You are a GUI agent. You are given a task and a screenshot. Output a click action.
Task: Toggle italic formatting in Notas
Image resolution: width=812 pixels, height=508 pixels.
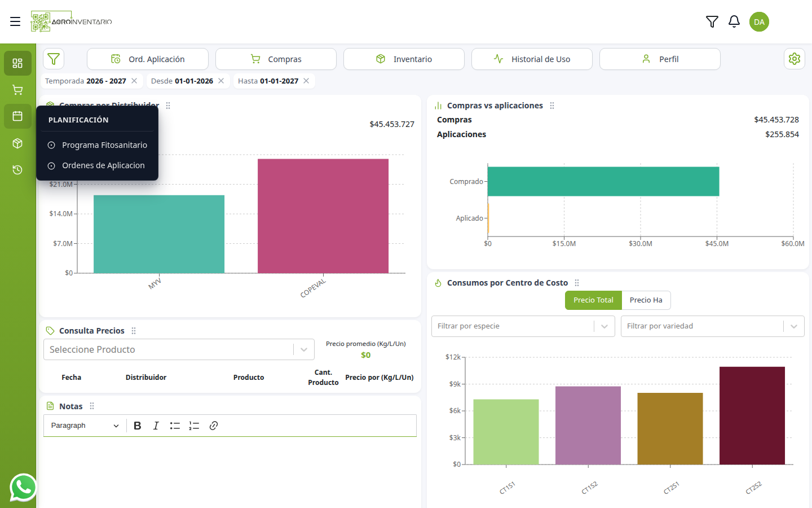[156, 426]
